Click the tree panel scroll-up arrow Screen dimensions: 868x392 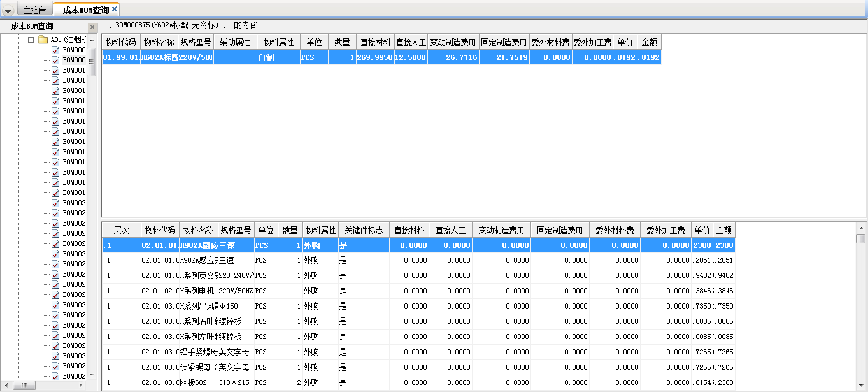coord(91,40)
